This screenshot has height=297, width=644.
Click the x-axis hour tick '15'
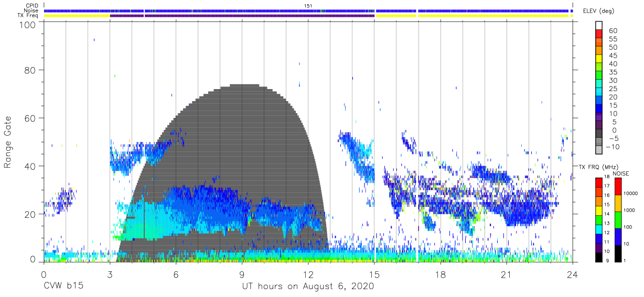click(374, 274)
